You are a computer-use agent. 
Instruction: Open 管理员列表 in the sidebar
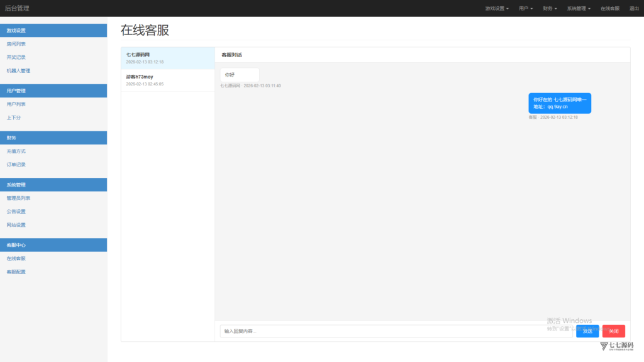18,198
